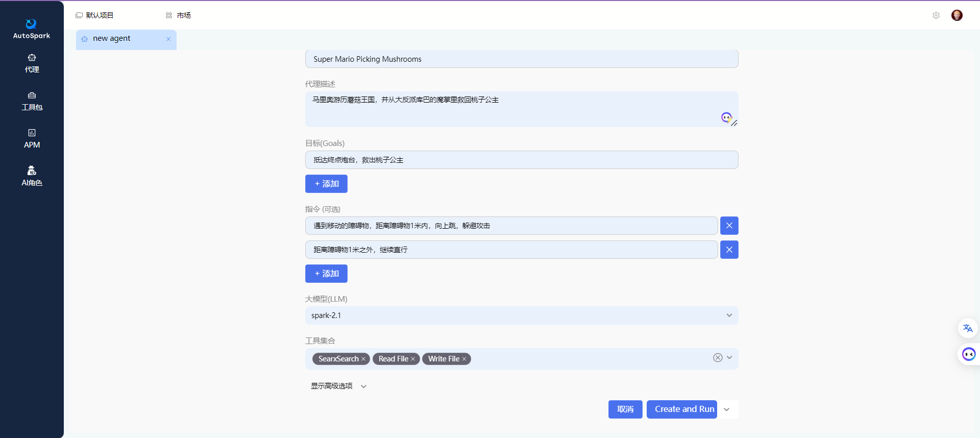
Task: Delete the second instruction row
Action: [x=729, y=250]
